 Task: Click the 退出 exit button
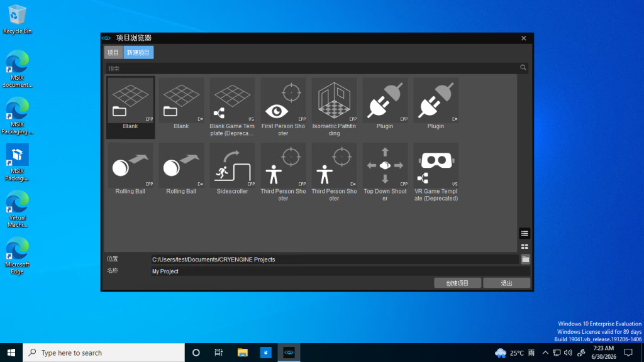coord(506,283)
